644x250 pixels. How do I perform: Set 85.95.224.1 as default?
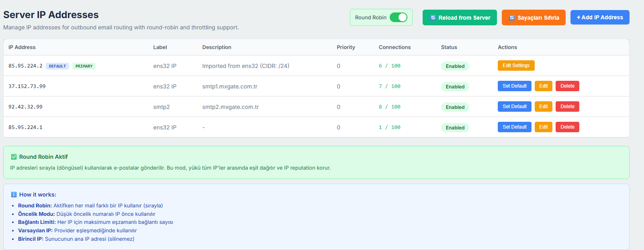(x=514, y=127)
